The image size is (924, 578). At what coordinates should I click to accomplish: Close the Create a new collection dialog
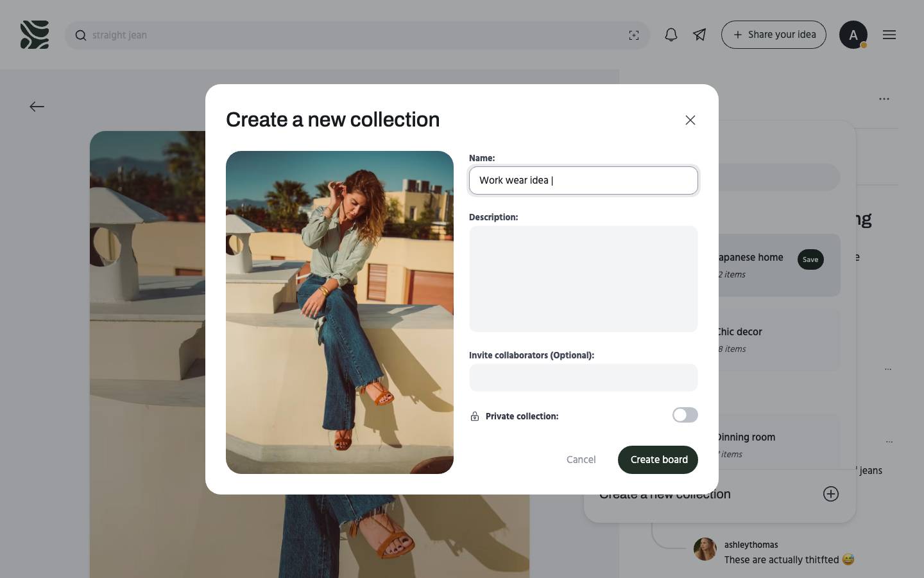[x=690, y=120]
